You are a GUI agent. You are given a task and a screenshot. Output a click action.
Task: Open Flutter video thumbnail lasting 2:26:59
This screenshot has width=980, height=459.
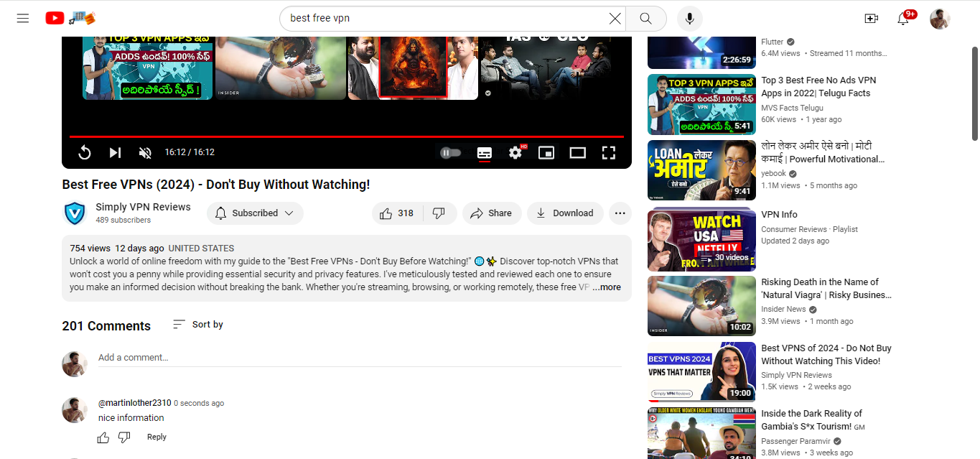(701, 52)
